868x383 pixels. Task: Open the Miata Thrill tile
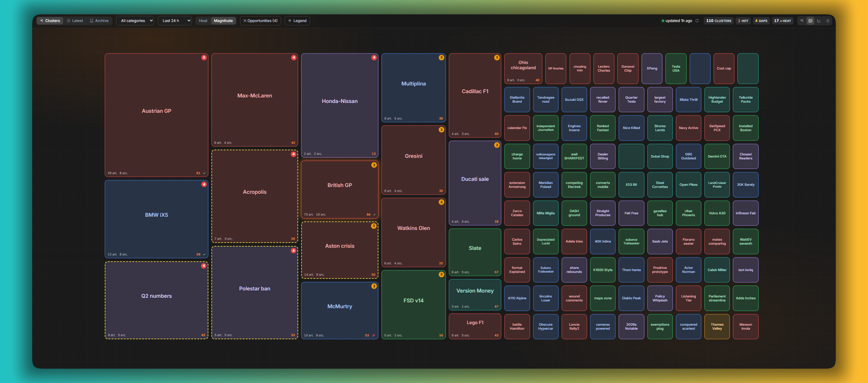[688, 99]
